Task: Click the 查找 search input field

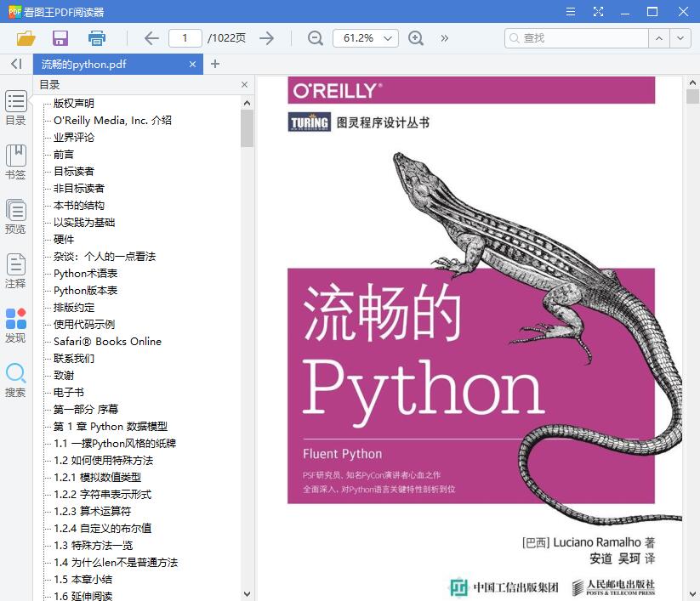Action: pyautogui.click(x=577, y=38)
